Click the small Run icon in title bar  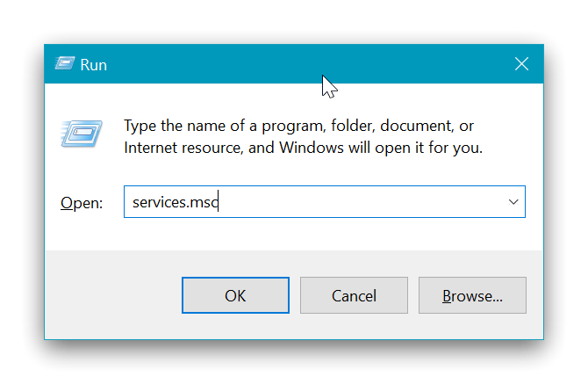click(x=63, y=64)
